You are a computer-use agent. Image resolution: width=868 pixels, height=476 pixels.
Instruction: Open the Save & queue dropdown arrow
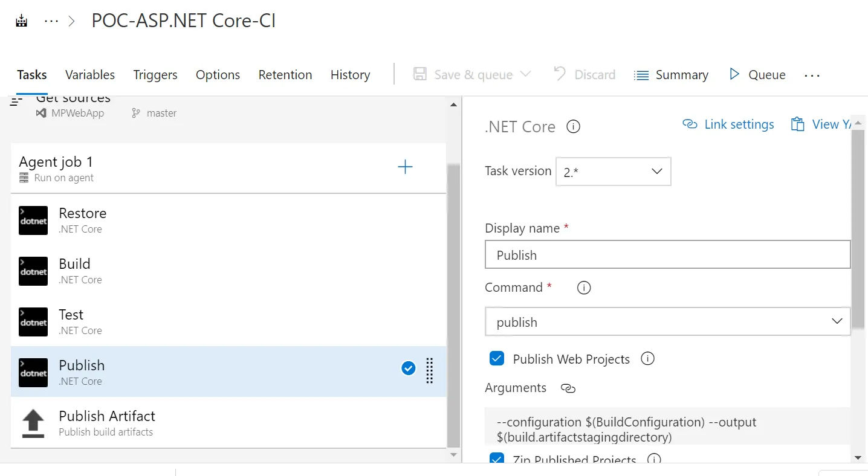(x=525, y=74)
